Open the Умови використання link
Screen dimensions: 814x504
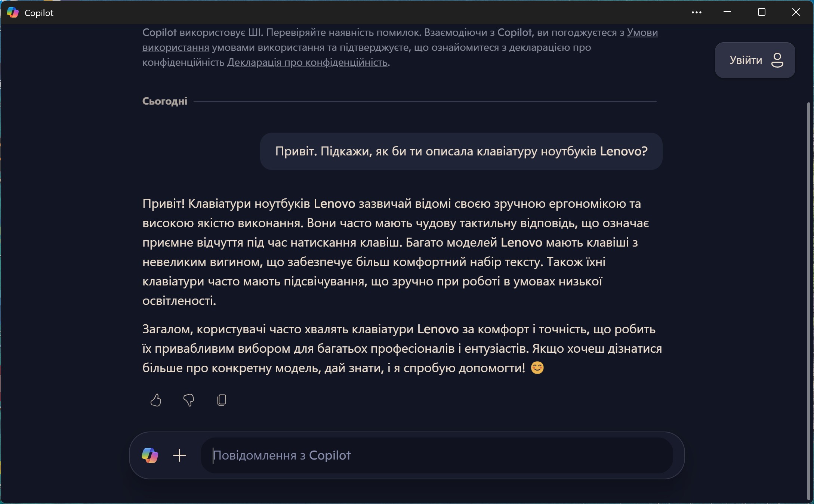[642, 33]
